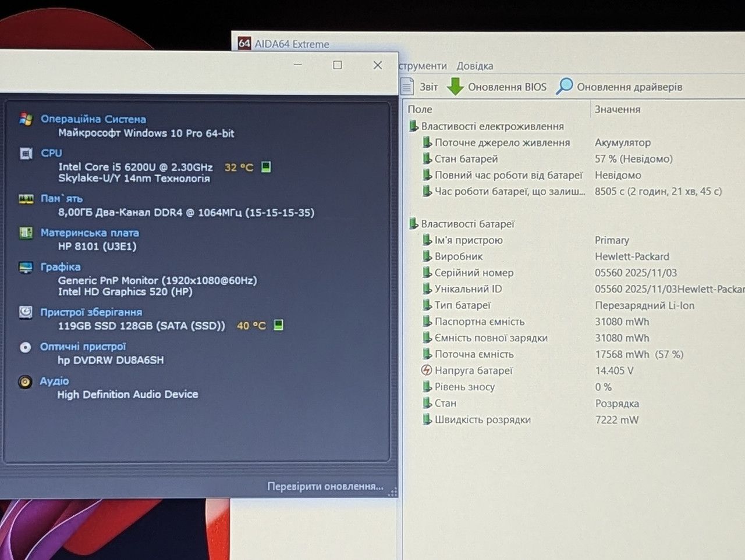This screenshot has height=560, width=745.
Task: Click the Поле column header
Action: (420, 109)
